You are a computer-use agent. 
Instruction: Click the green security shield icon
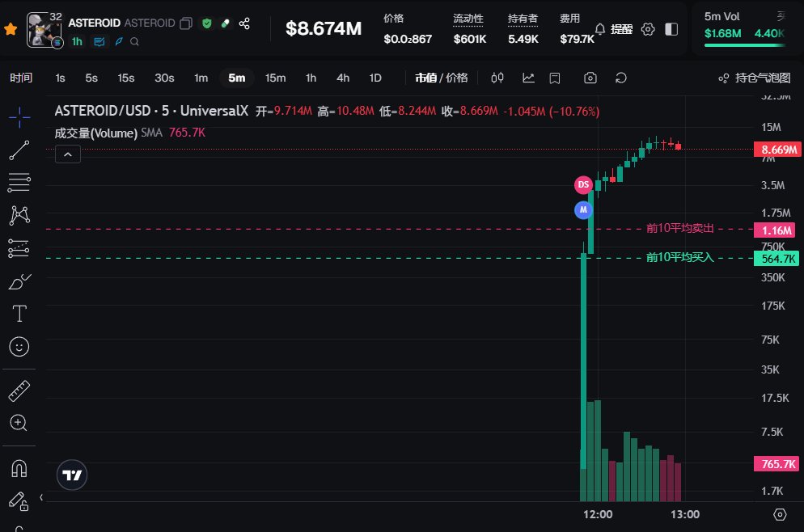(206, 23)
